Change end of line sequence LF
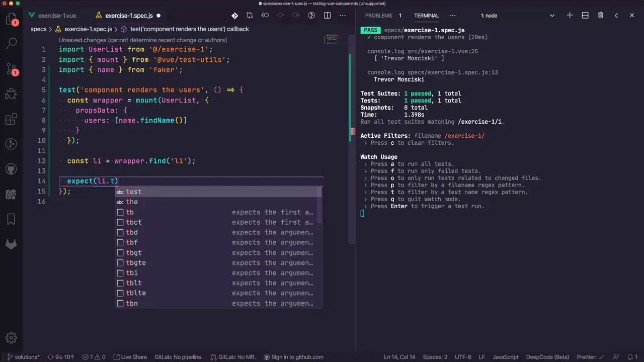Viewport: 644px width, 362px height. point(482,357)
